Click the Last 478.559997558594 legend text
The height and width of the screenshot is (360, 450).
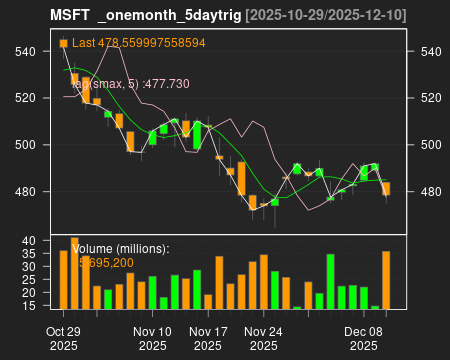pos(138,43)
